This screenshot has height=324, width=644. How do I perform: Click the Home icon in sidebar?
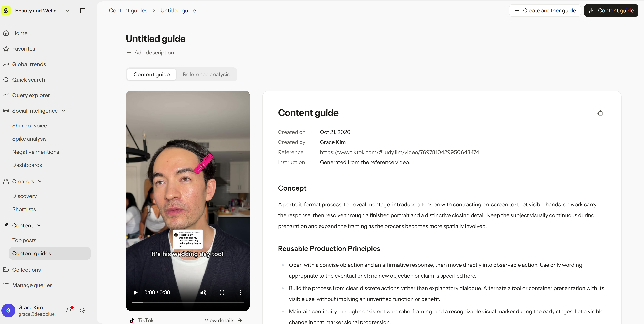tap(6, 33)
